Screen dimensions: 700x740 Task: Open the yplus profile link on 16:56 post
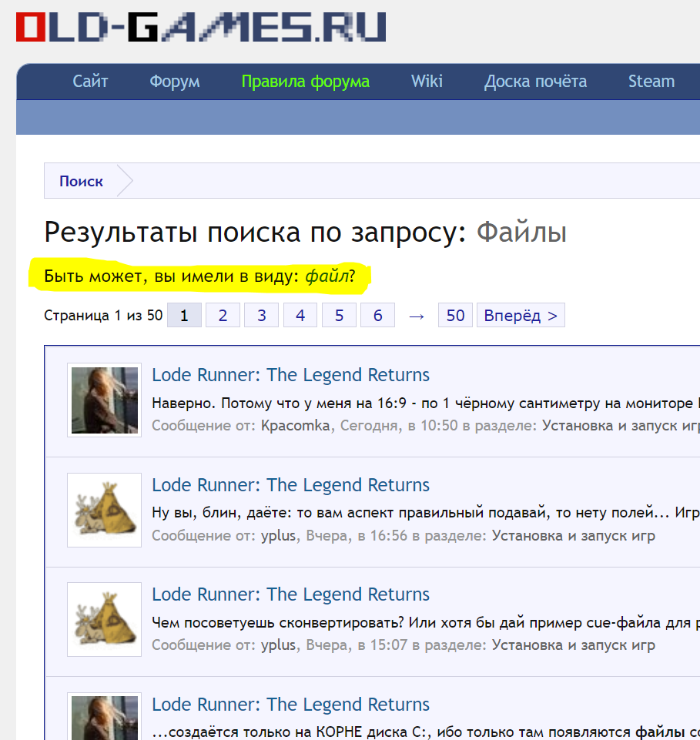point(279,536)
